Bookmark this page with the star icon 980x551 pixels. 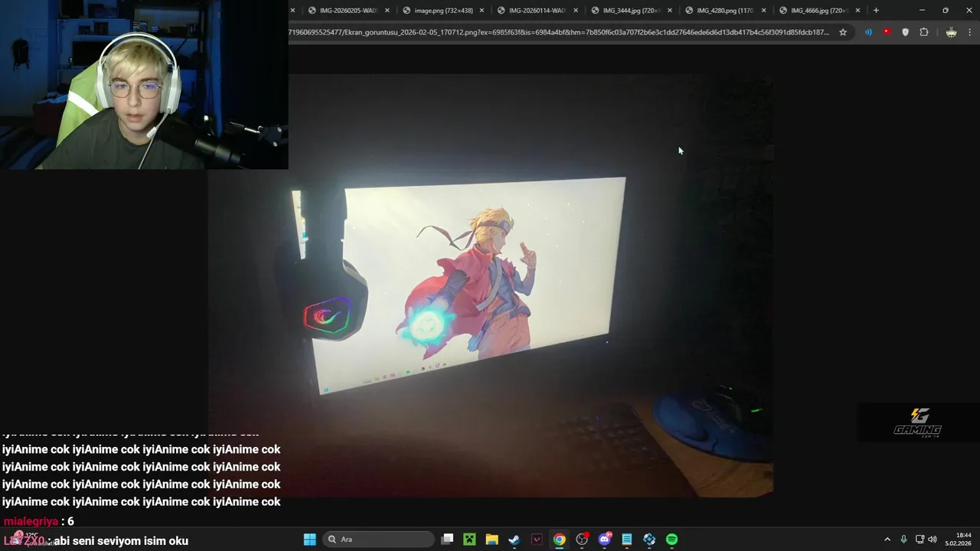click(843, 32)
